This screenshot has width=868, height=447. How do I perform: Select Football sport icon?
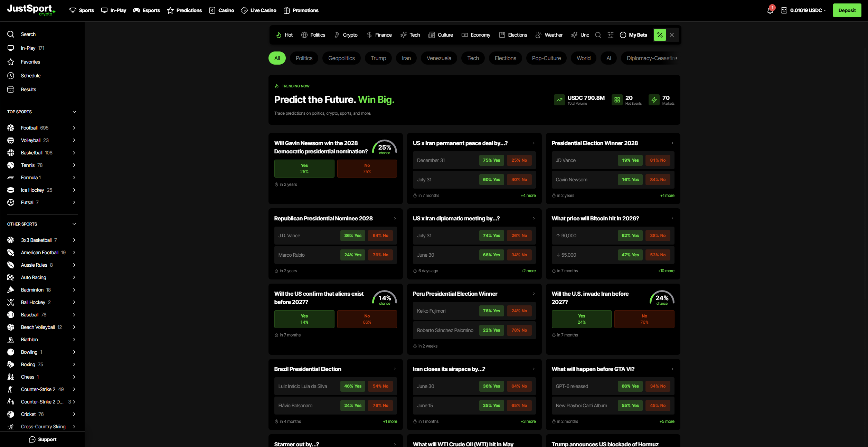pyautogui.click(x=11, y=128)
